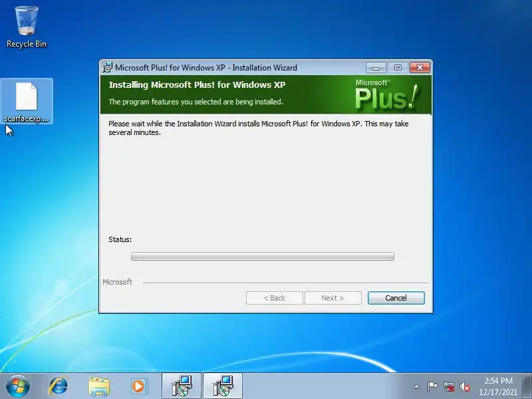Click the network status tray icon
Viewport: 532px width, 399px height.
[x=449, y=386]
